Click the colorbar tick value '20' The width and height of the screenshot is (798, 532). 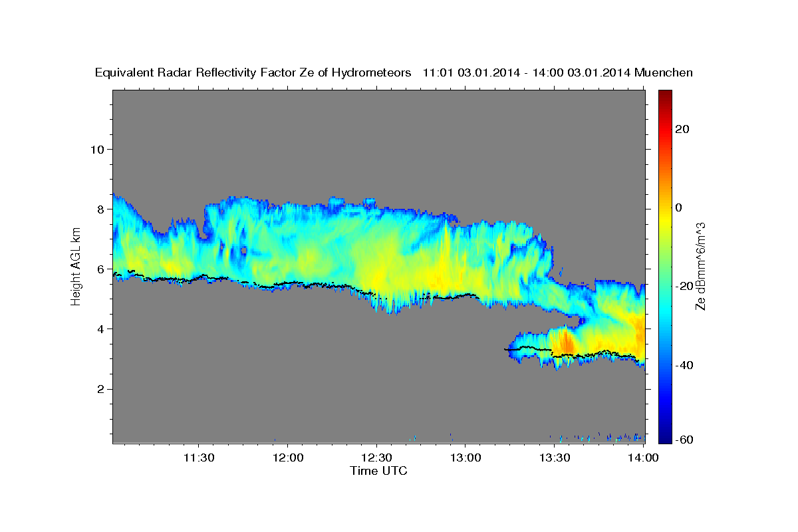682,129
